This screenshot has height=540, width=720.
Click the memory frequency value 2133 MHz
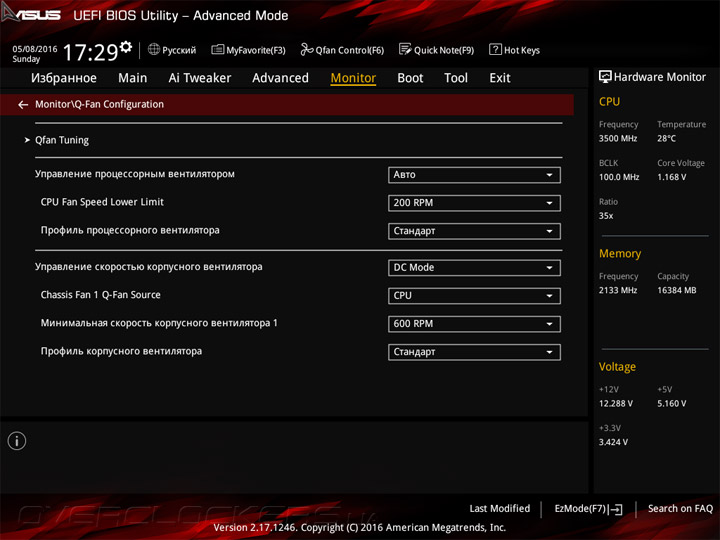(x=618, y=290)
